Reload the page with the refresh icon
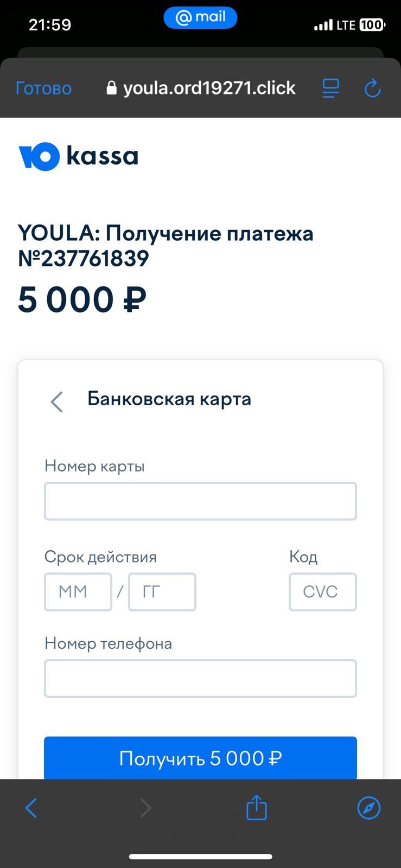Viewport: 401px width, 868px height. pos(372,88)
